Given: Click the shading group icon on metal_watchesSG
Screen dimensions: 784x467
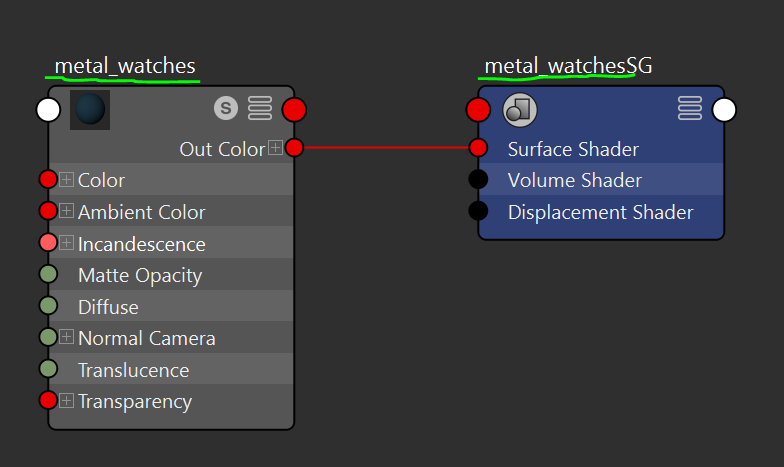Looking at the screenshot, I should coord(520,109).
